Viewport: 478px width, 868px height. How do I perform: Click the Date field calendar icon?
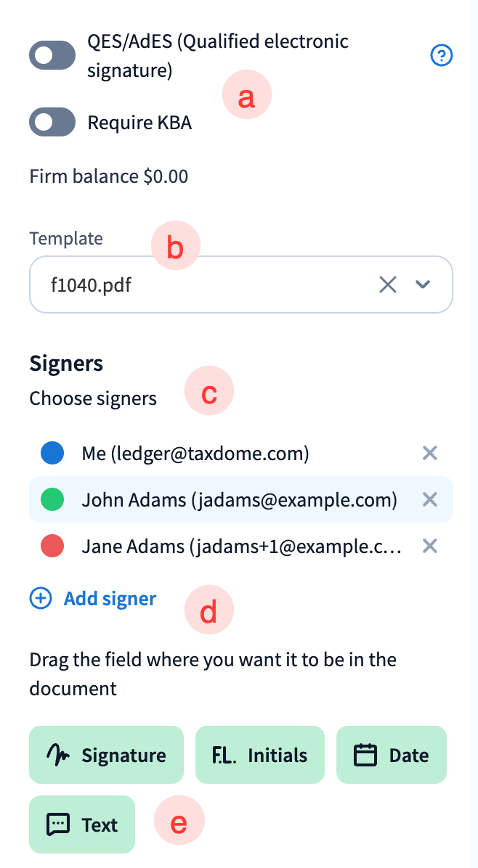pyautogui.click(x=365, y=755)
